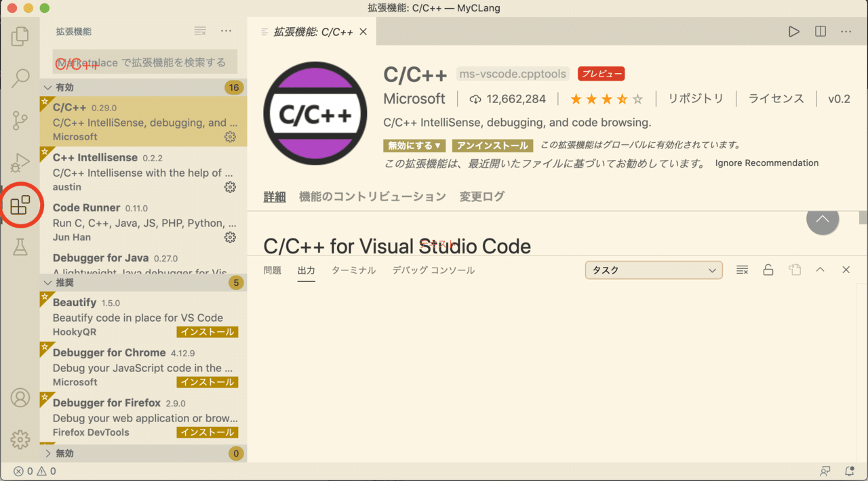Screen dimensions: 868x481
Task: Click the C/C++ extension logo
Action: [x=315, y=113]
